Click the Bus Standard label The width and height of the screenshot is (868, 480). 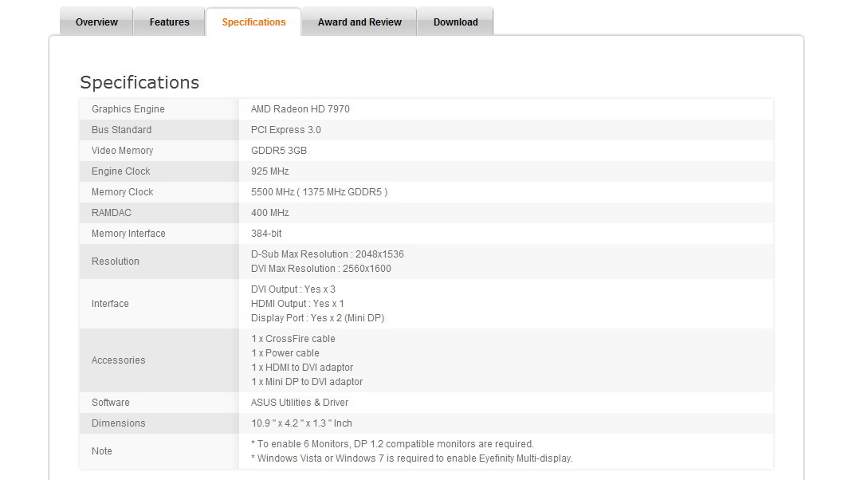point(121,129)
